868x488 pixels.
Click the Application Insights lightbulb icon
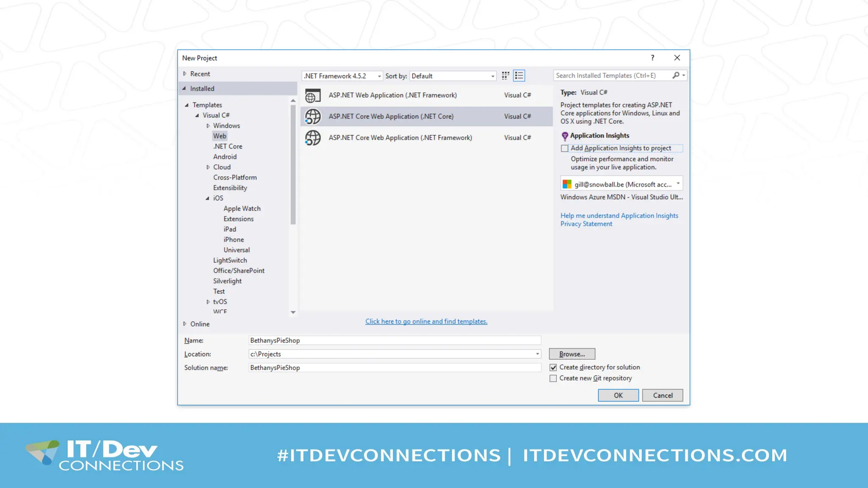tap(565, 136)
